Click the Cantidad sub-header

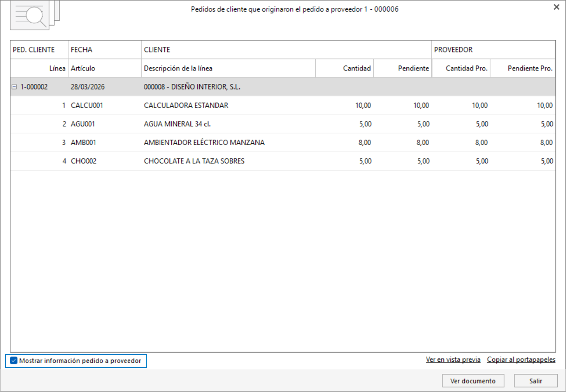(x=345, y=68)
